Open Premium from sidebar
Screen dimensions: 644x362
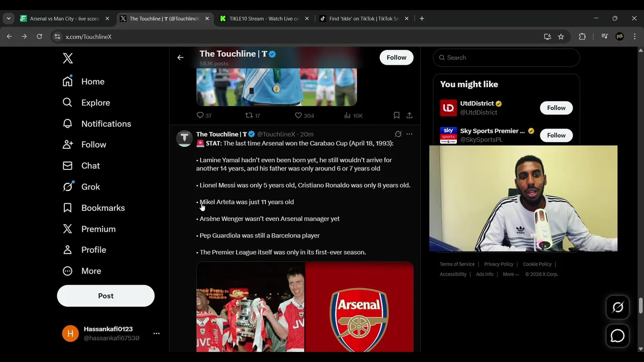[89, 229]
